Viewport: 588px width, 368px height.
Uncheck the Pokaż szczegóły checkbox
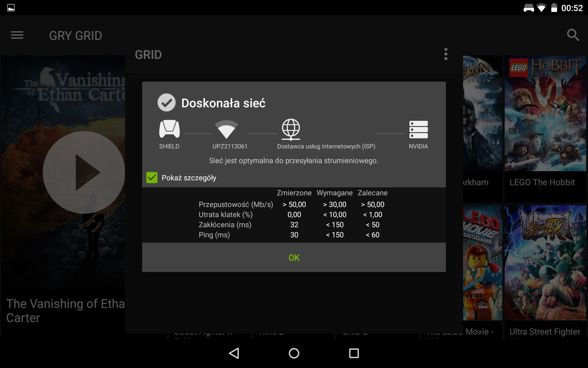pyautogui.click(x=152, y=178)
